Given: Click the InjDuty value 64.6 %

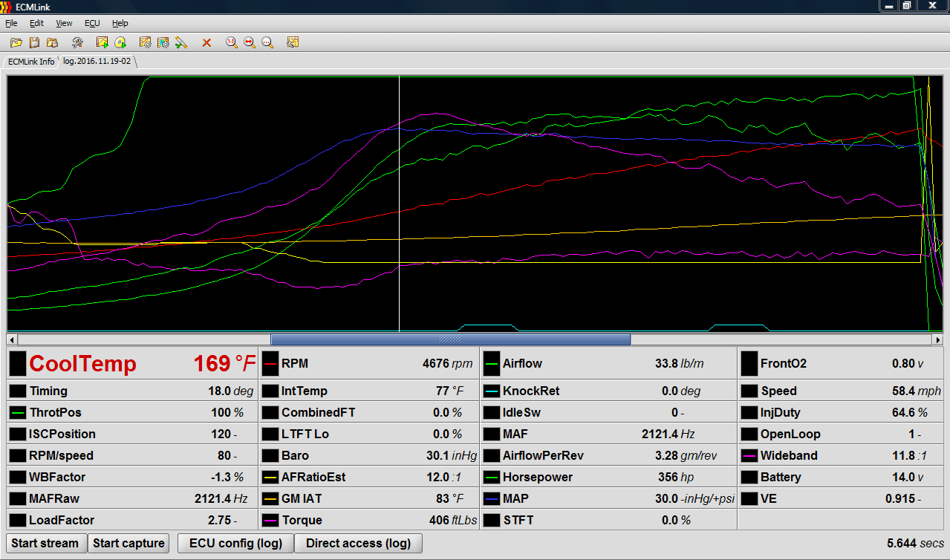Looking at the screenshot, I should pyautogui.click(x=909, y=412).
